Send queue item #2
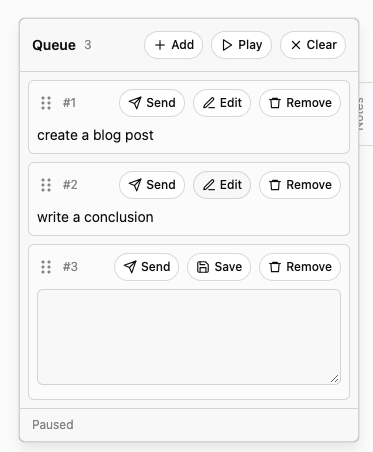This screenshot has width=373, height=452. click(152, 185)
